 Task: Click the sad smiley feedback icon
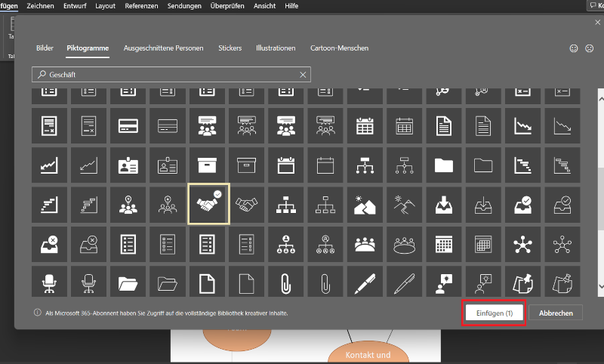[589, 48]
